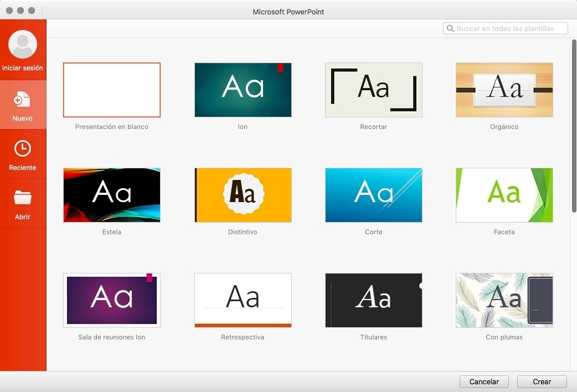Focus the template search field
This screenshot has height=392, width=577.
505,28
